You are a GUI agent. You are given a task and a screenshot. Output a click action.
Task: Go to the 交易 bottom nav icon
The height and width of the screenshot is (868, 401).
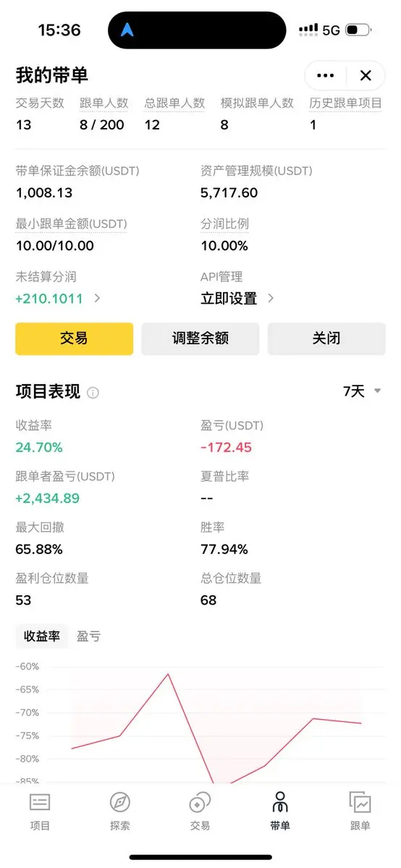(x=200, y=801)
